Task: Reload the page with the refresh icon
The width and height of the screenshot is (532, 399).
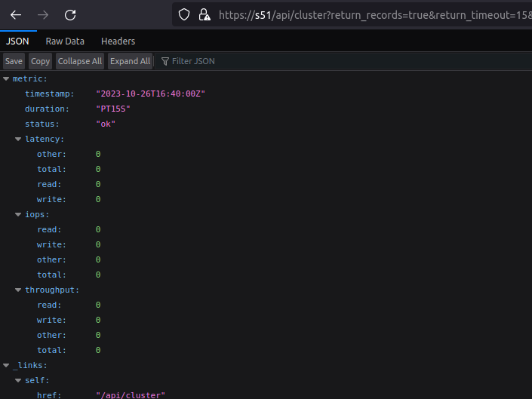Action: [x=70, y=14]
